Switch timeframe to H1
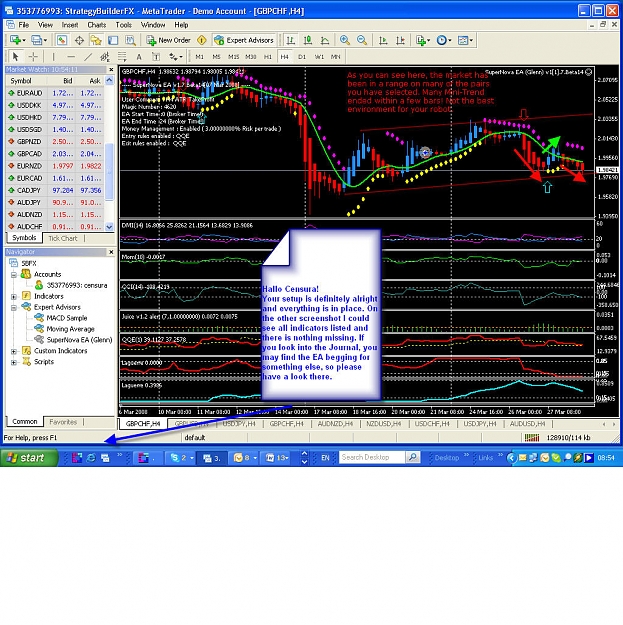 (268, 57)
